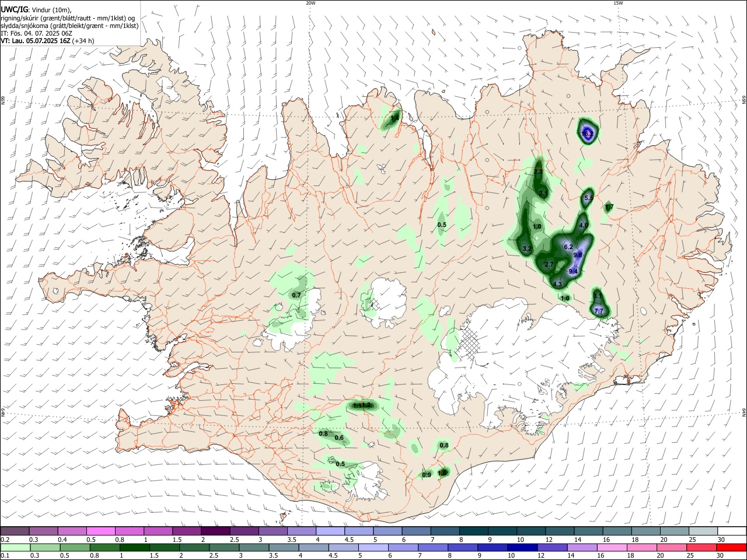Click the 9.4 precipitation value label
This screenshot has width=747, height=560.
click(x=573, y=271)
